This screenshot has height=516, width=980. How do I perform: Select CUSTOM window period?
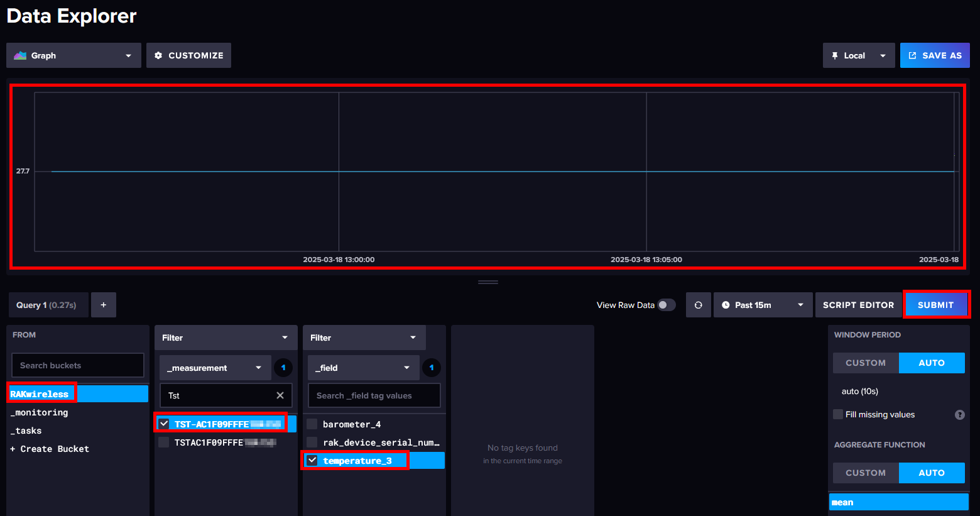pyautogui.click(x=866, y=363)
